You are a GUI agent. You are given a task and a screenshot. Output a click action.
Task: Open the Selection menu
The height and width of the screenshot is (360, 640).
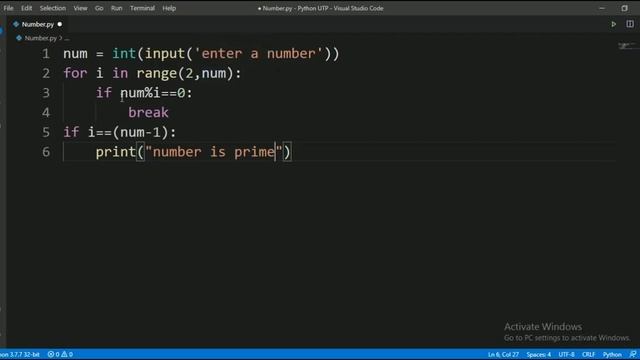pos(53,8)
